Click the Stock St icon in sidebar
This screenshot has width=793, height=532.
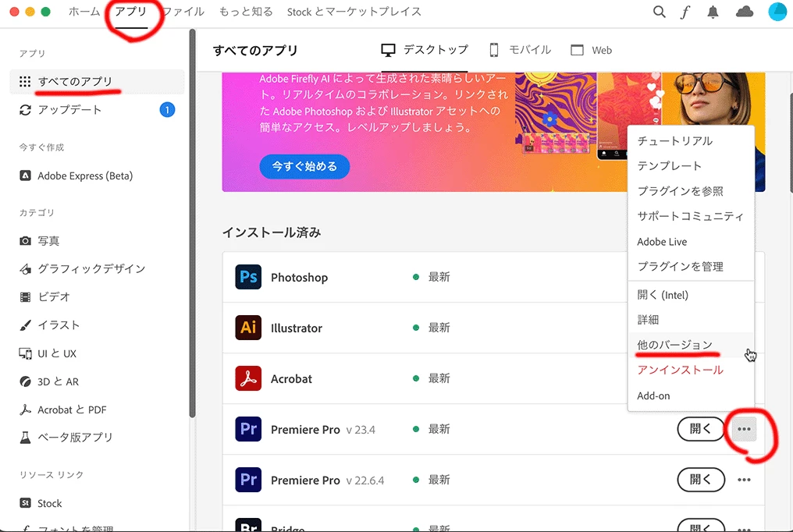[25, 503]
